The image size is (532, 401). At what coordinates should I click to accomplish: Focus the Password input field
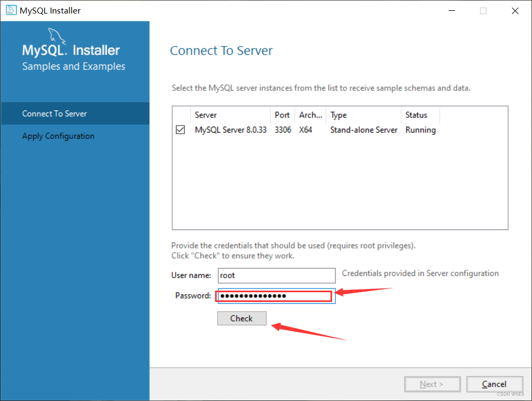[x=276, y=296]
